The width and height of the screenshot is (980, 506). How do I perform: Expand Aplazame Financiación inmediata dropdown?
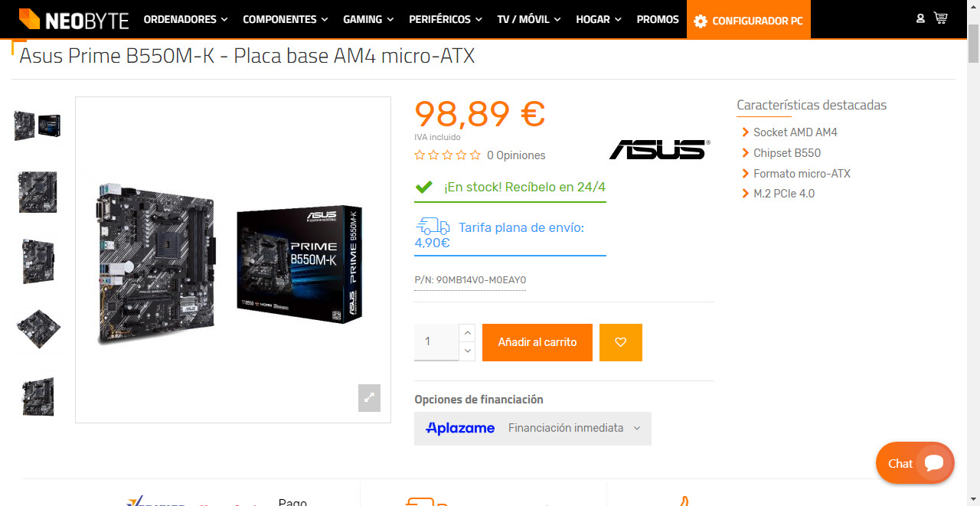coord(533,428)
